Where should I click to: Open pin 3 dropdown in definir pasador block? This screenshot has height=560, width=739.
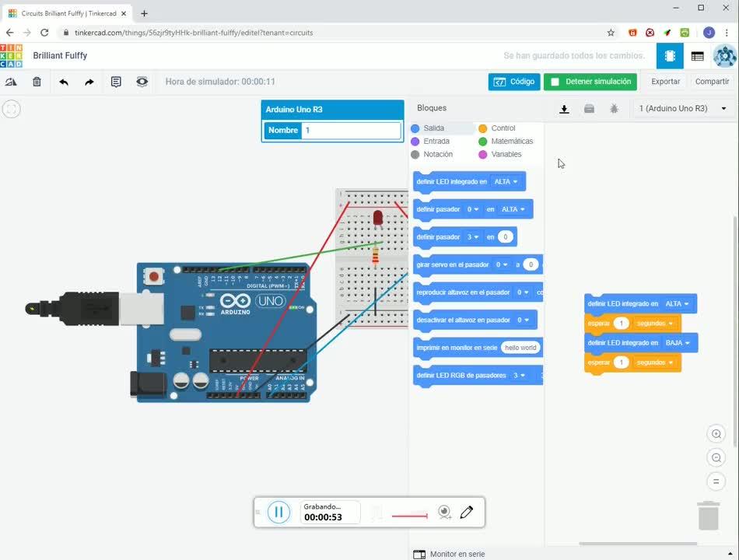tap(473, 237)
